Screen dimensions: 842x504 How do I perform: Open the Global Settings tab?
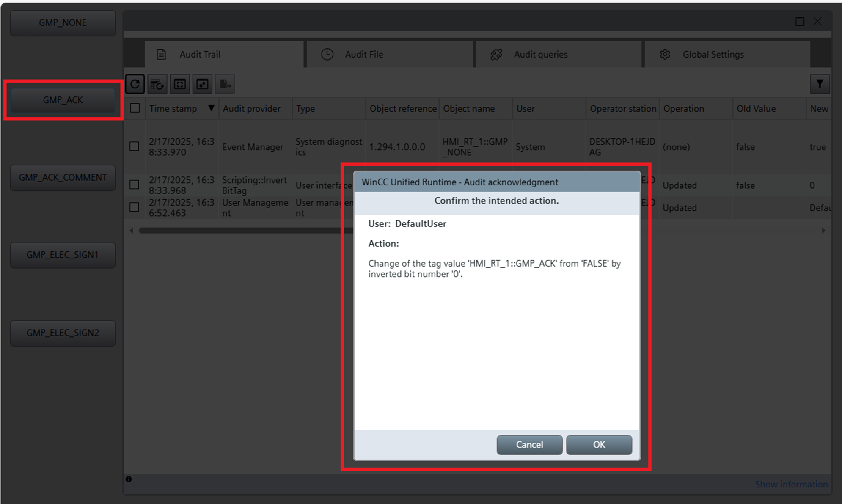pos(727,54)
